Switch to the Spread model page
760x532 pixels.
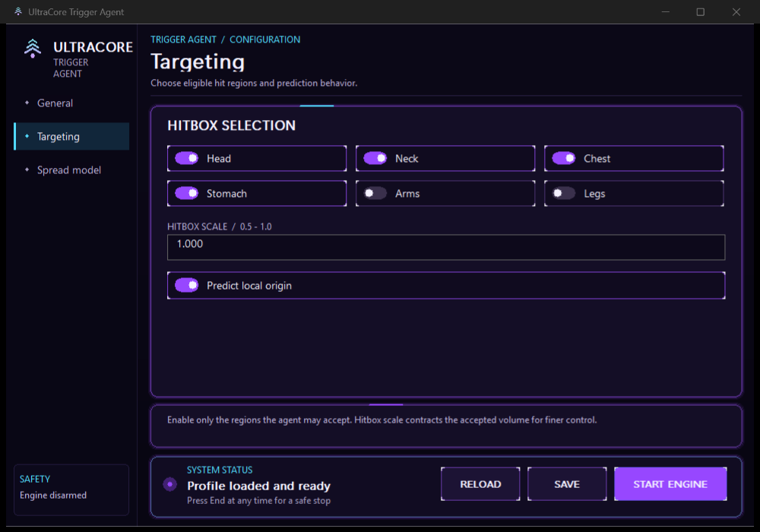[x=71, y=170]
